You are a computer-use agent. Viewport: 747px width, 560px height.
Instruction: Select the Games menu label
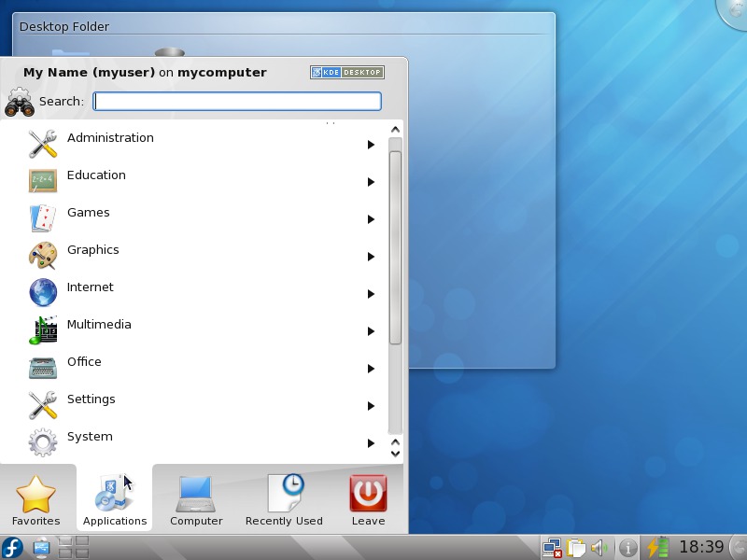(x=88, y=213)
